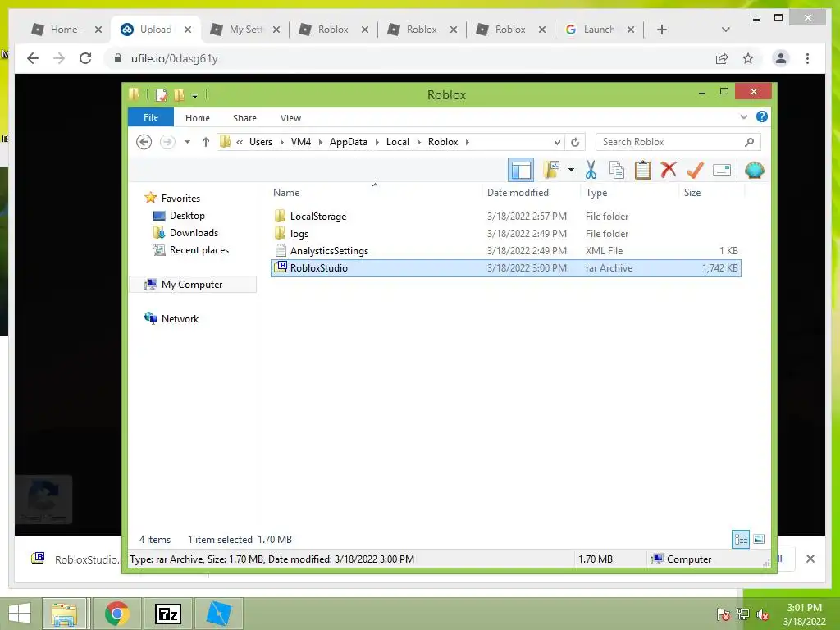Click AppData in the address breadcrumb
Viewport: 840px width, 630px height.
click(x=348, y=142)
